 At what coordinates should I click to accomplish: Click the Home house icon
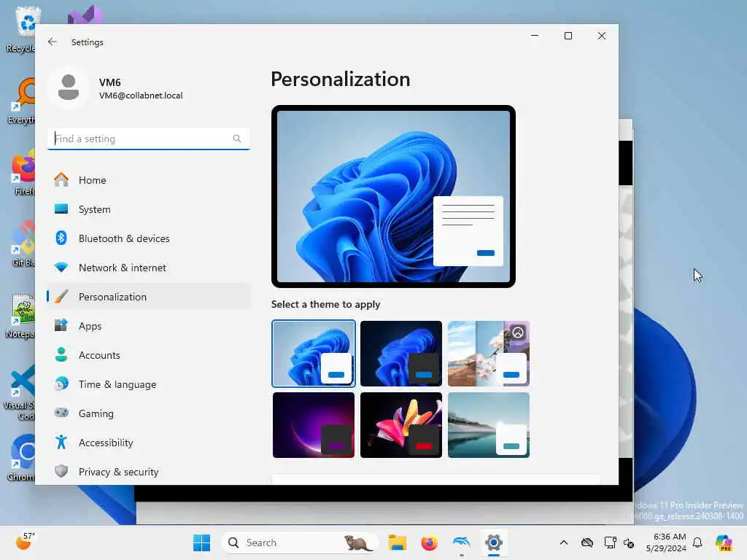click(x=61, y=179)
